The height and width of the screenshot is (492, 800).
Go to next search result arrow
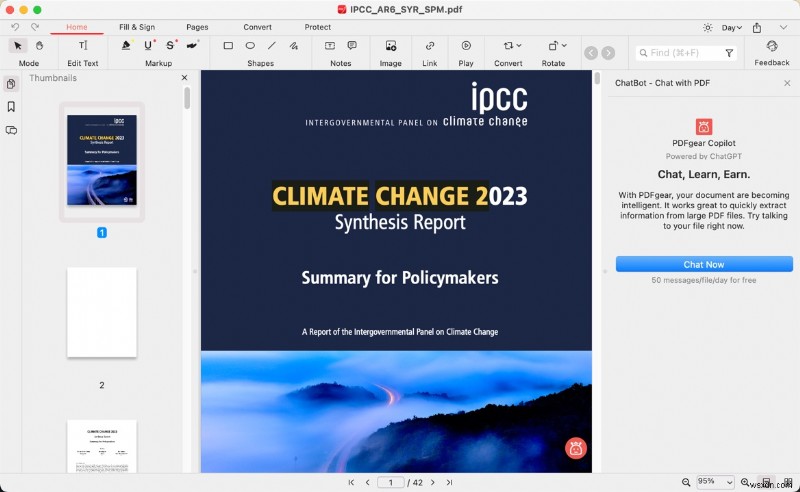point(608,53)
